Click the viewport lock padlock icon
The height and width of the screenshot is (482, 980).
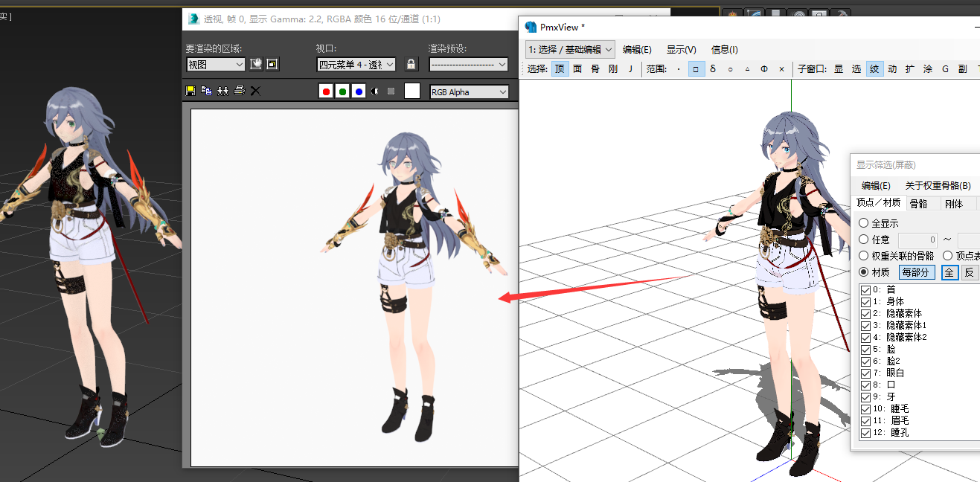pyautogui.click(x=411, y=64)
